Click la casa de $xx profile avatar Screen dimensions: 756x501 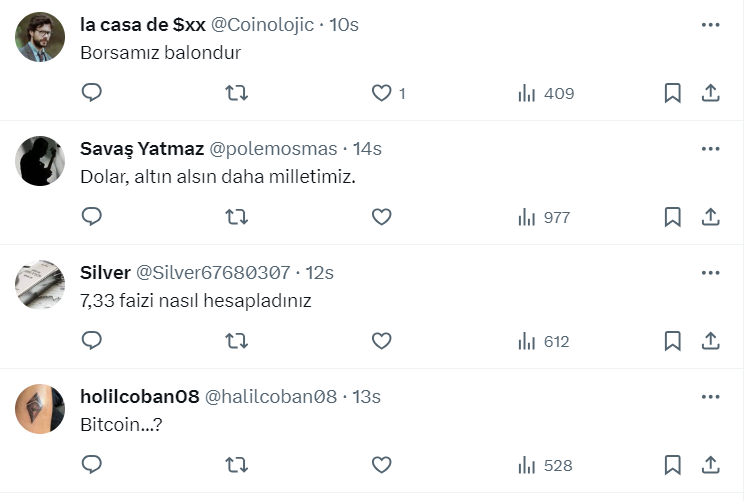tap(41, 37)
